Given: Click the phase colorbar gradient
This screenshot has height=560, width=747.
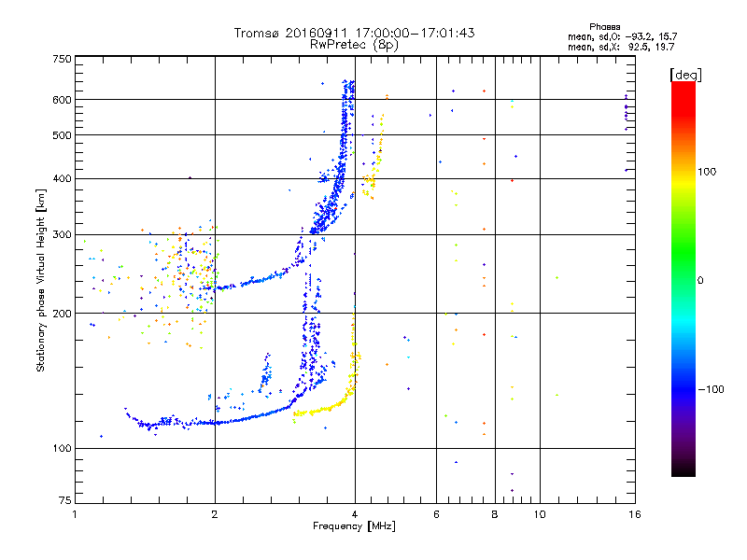Looking at the screenshot, I should tap(684, 278).
